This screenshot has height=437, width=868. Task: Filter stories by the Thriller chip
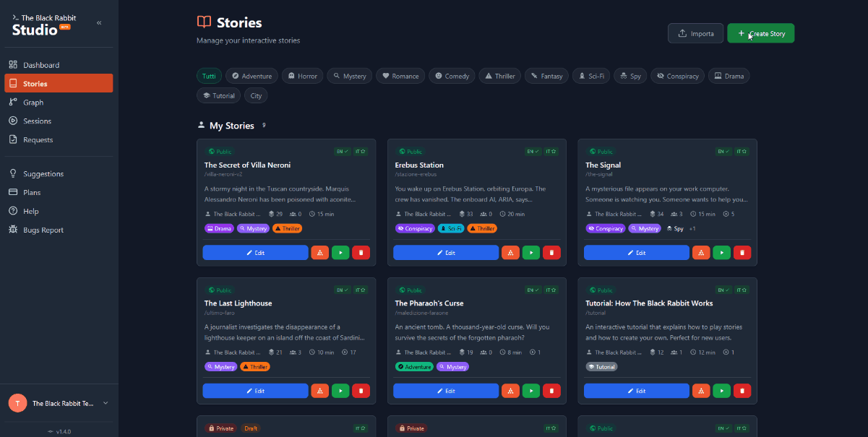tap(500, 76)
